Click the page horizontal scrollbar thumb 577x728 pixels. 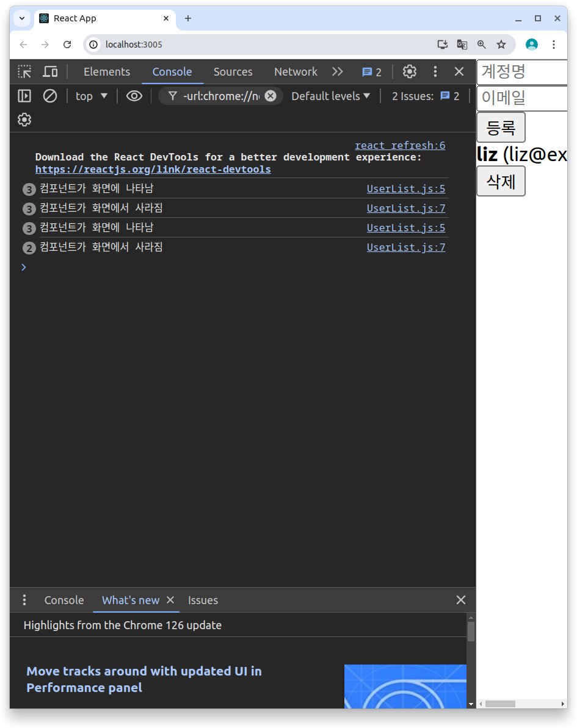pyautogui.click(x=500, y=704)
